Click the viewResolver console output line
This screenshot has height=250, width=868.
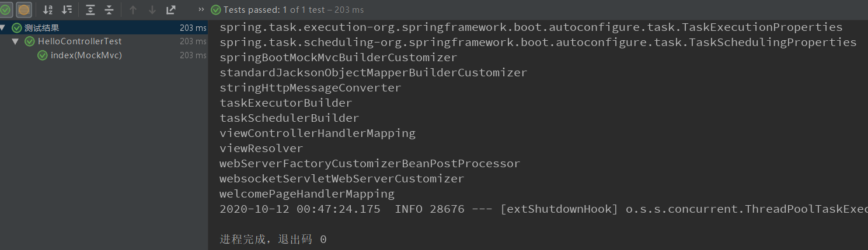[262, 148]
